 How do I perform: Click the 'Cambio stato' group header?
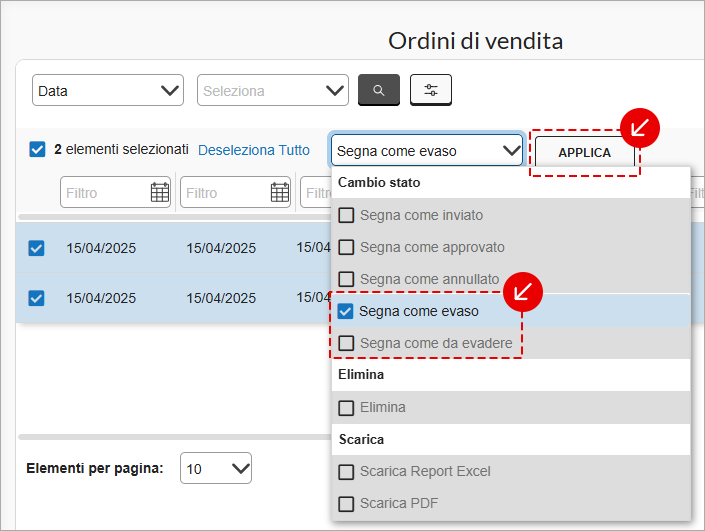(x=379, y=182)
